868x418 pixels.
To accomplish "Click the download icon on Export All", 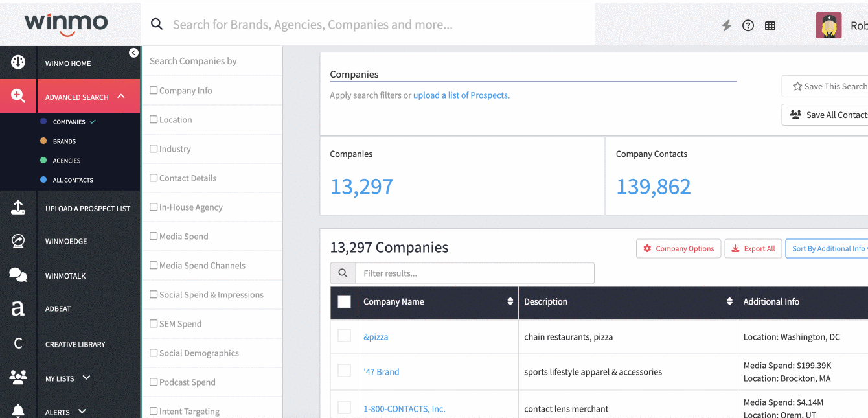I will [x=736, y=248].
